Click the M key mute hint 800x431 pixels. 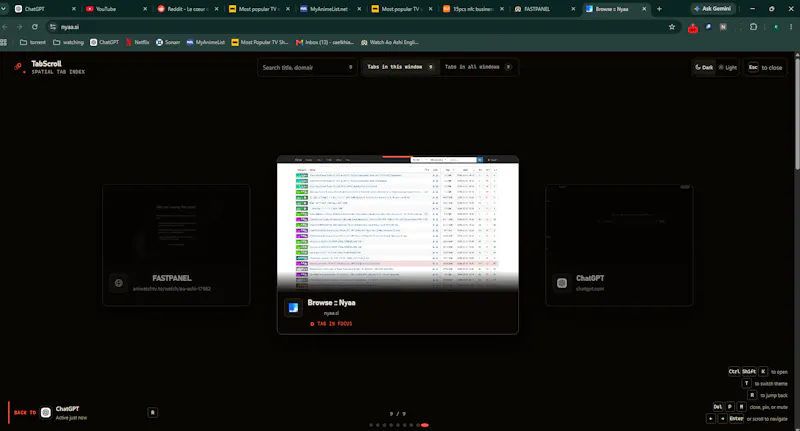click(x=741, y=407)
